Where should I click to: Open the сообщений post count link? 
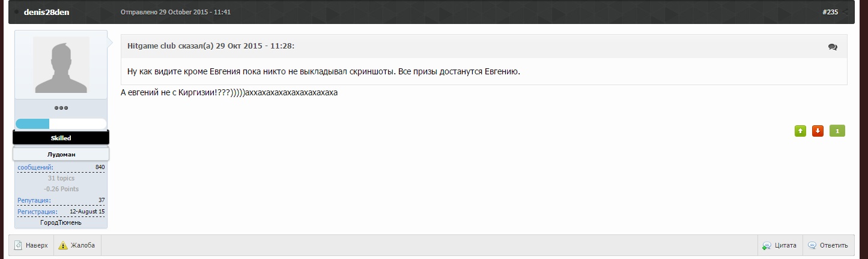(35, 167)
